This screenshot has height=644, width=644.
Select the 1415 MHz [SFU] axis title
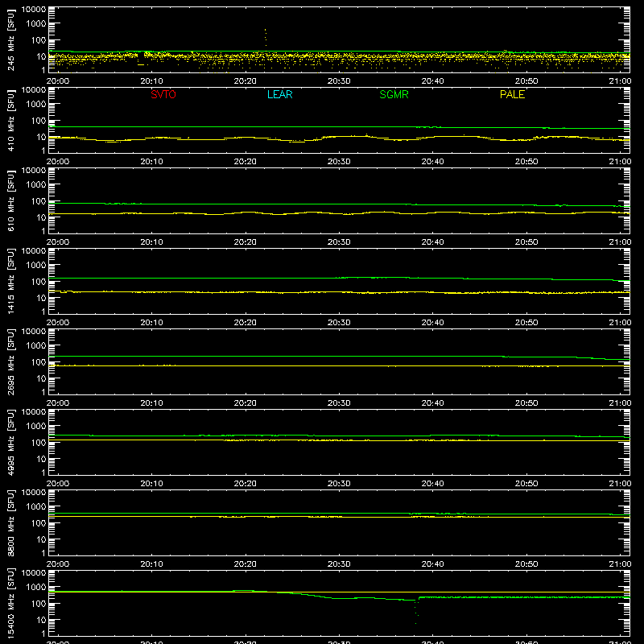click(x=11, y=281)
